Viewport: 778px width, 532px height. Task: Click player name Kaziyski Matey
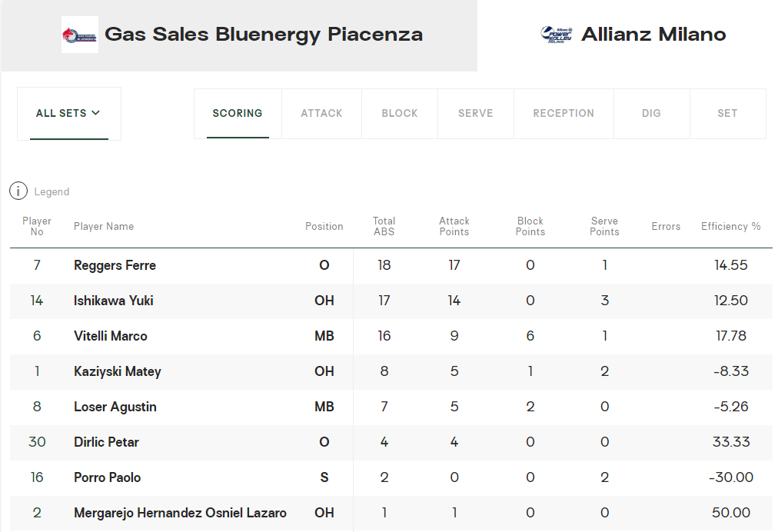pos(118,371)
